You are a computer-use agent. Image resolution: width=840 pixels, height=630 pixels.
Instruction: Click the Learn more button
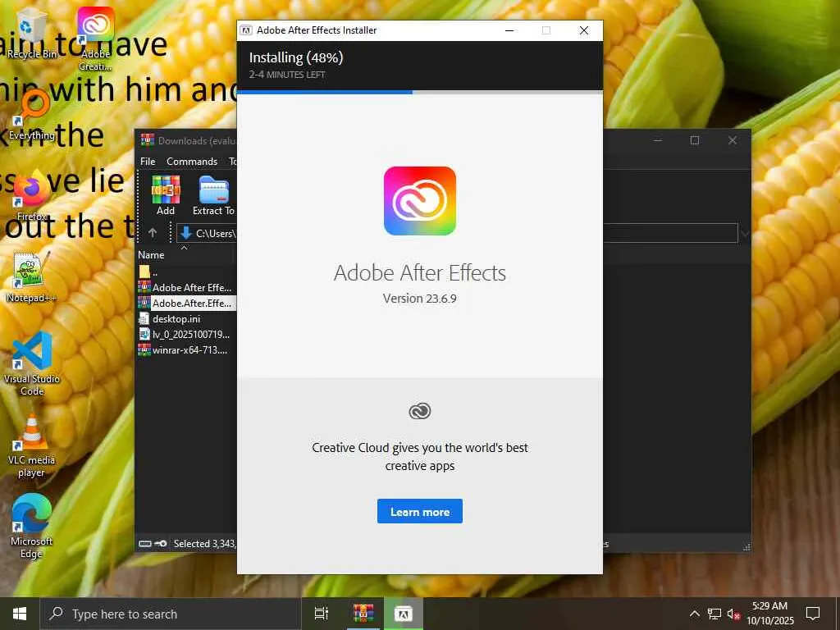point(420,511)
